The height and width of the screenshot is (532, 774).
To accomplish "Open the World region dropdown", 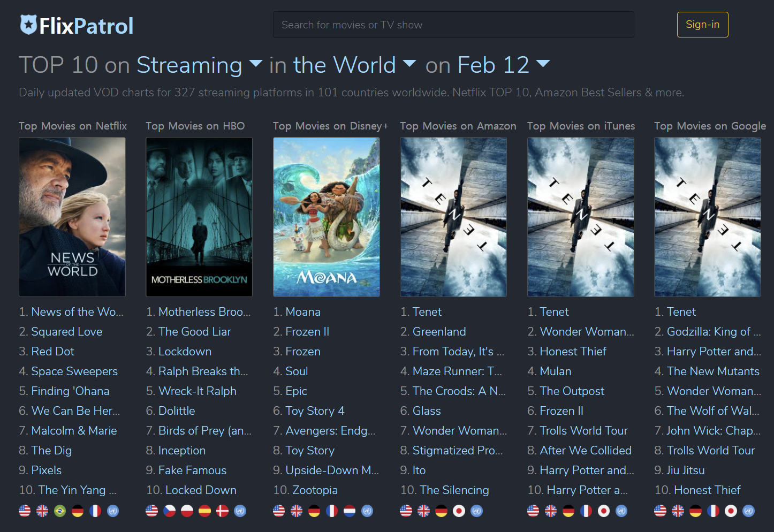I will pos(354,65).
